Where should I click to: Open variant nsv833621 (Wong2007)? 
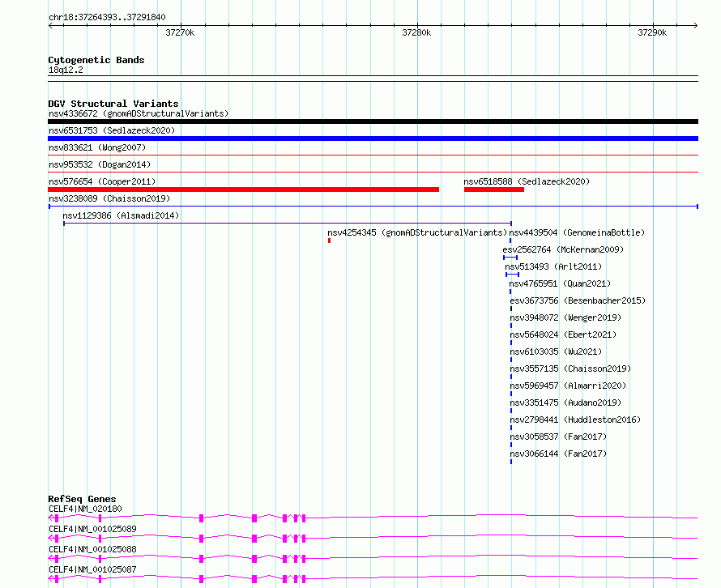(x=97, y=147)
